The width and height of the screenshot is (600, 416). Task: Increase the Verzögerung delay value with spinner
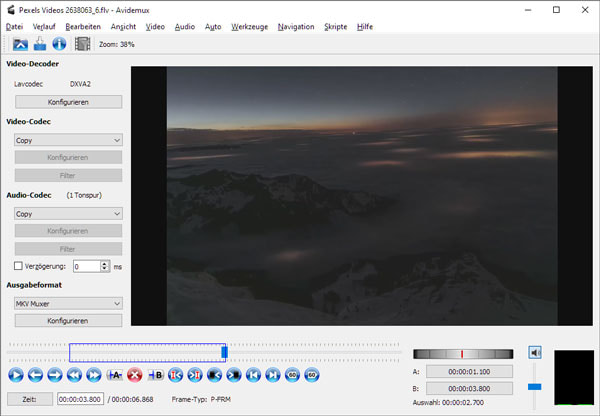click(x=104, y=263)
